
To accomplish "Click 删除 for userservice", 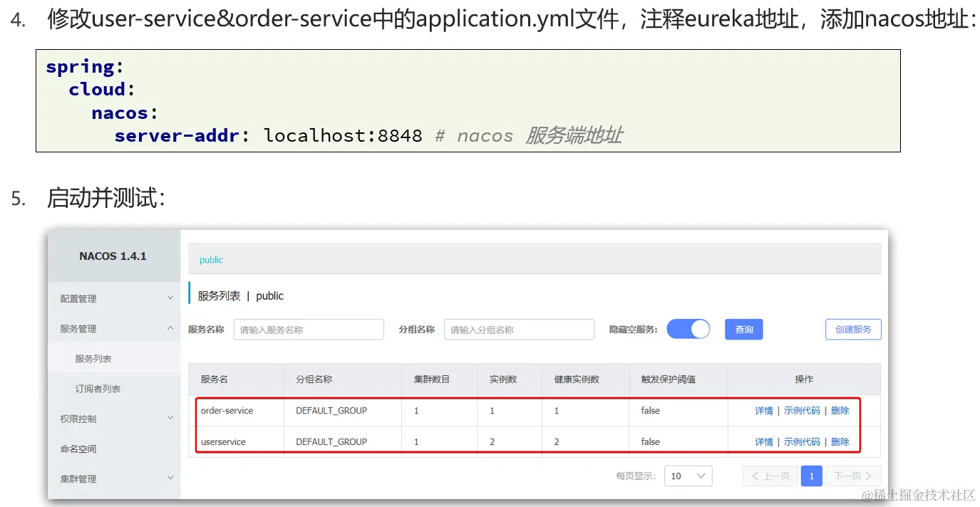I will click(840, 442).
